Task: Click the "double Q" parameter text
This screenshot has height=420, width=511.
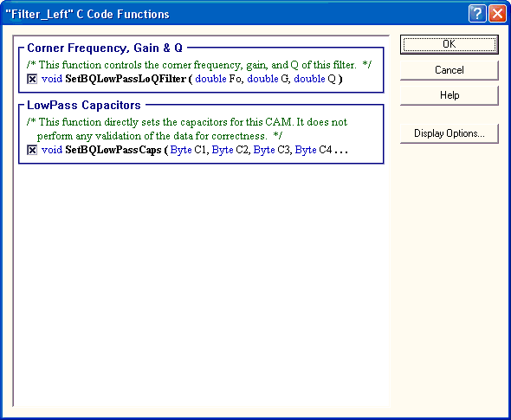Action: pyautogui.click(x=314, y=79)
